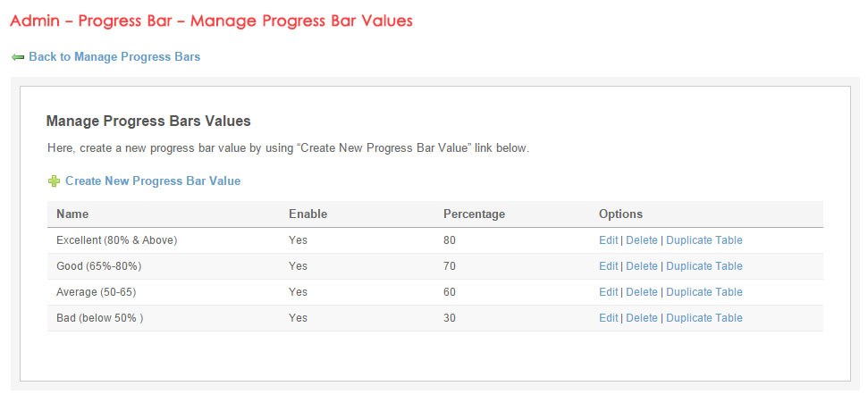Click the Options column header
The height and width of the screenshot is (403, 868).
pos(620,214)
